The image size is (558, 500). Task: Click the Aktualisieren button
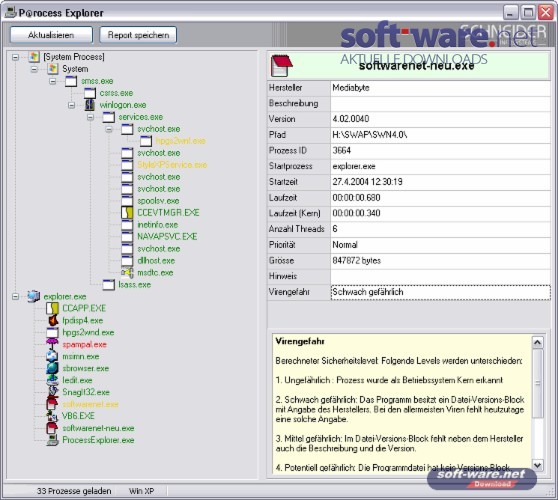click(51, 35)
